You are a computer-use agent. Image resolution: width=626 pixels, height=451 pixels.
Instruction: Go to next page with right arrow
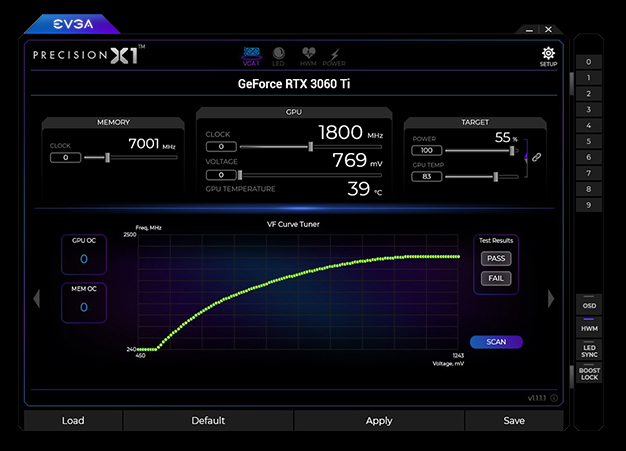tap(551, 299)
